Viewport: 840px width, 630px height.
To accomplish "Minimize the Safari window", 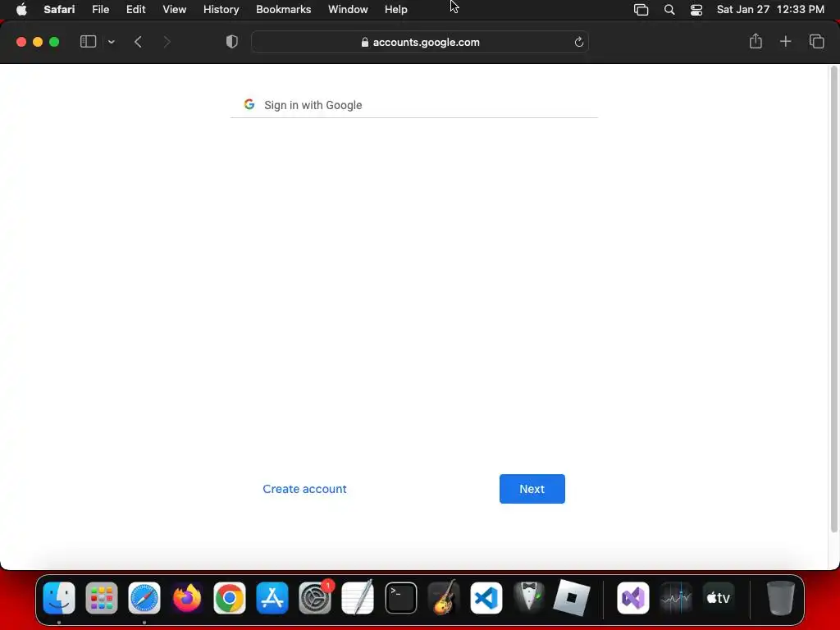I will tap(38, 42).
